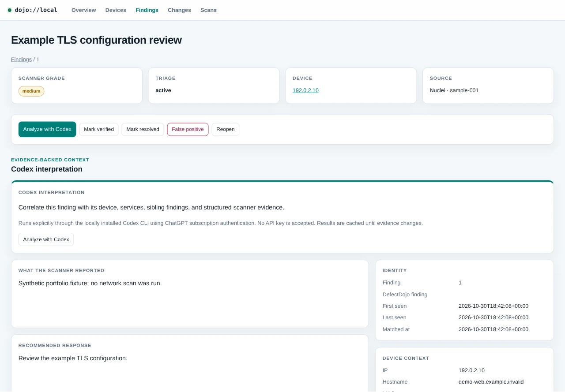Click the Matched at timestamp value
Image resolution: width=565 pixels, height=392 pixels.
[x=493, y=329]
